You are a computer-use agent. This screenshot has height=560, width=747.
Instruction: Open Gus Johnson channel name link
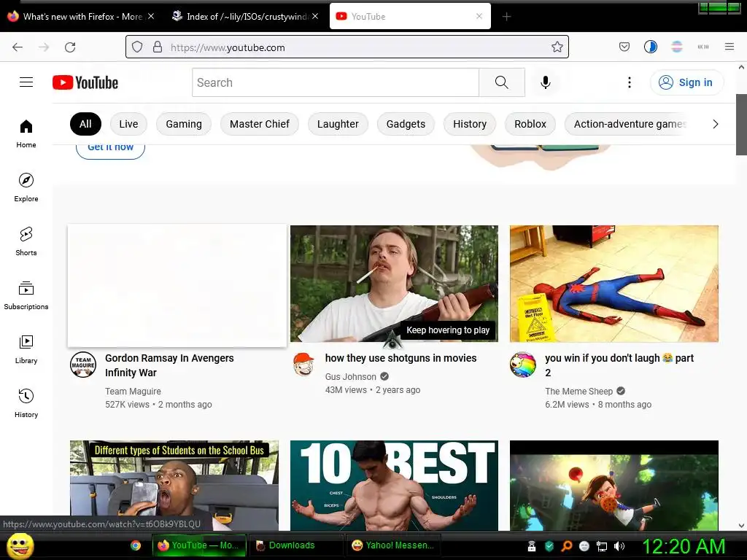point(351,377)
